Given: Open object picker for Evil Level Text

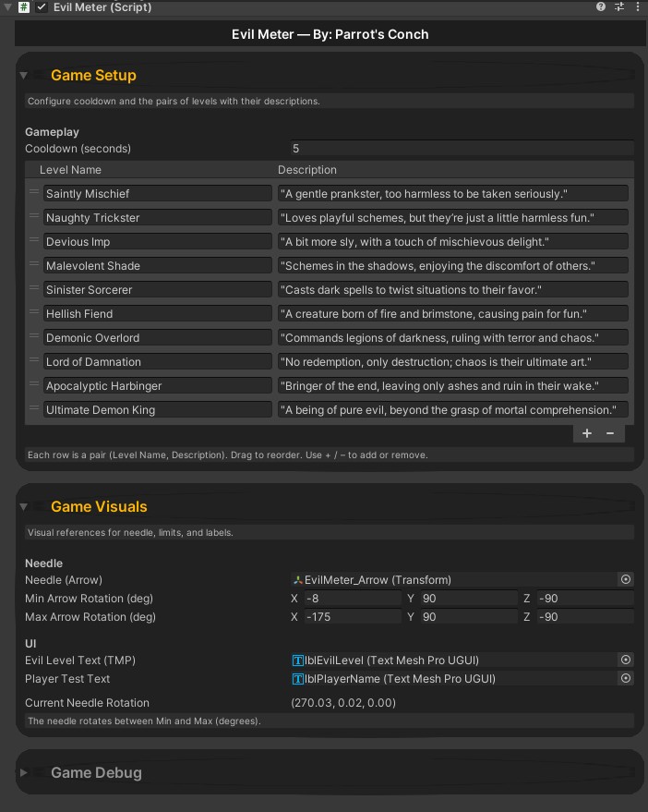Looking at the screenshot, I should pyautogui.click(x=625, y=660).
